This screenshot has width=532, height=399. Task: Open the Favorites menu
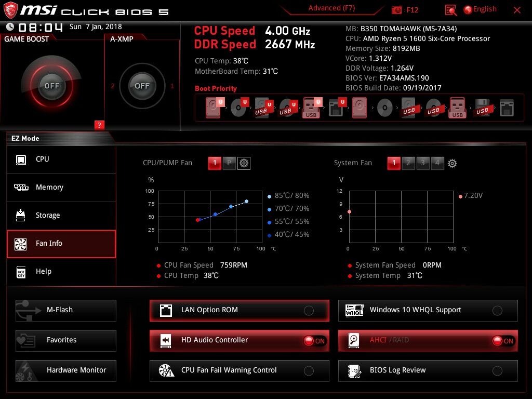66,340
